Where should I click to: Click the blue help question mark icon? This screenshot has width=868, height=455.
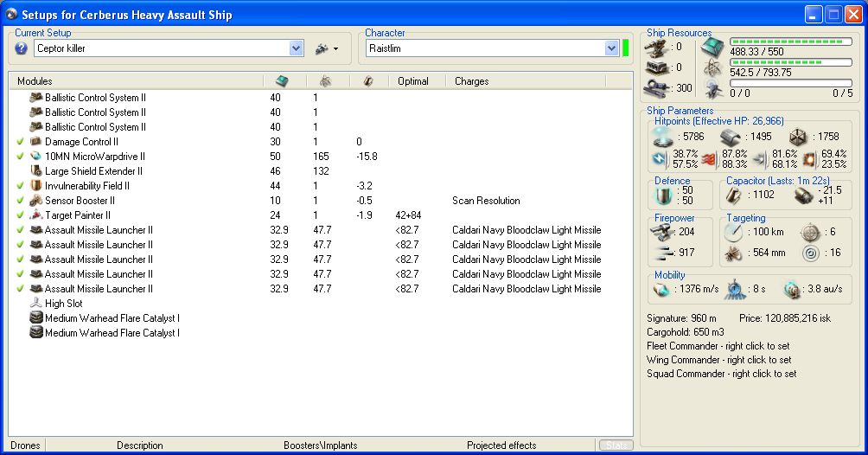tap(22, 48)
